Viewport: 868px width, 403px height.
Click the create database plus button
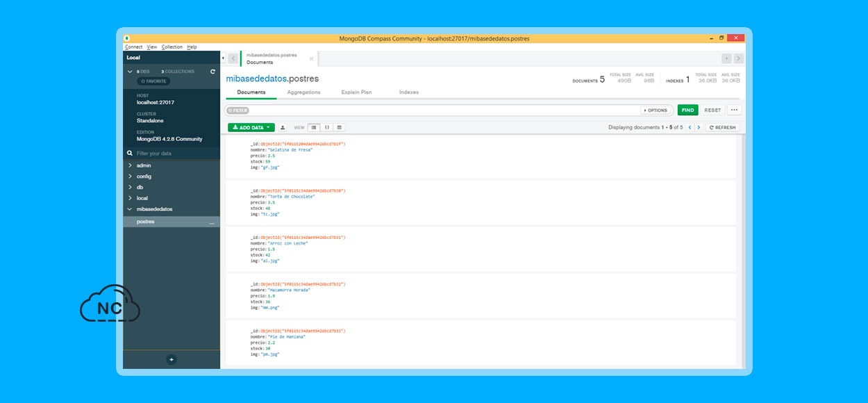coord(172,359)
